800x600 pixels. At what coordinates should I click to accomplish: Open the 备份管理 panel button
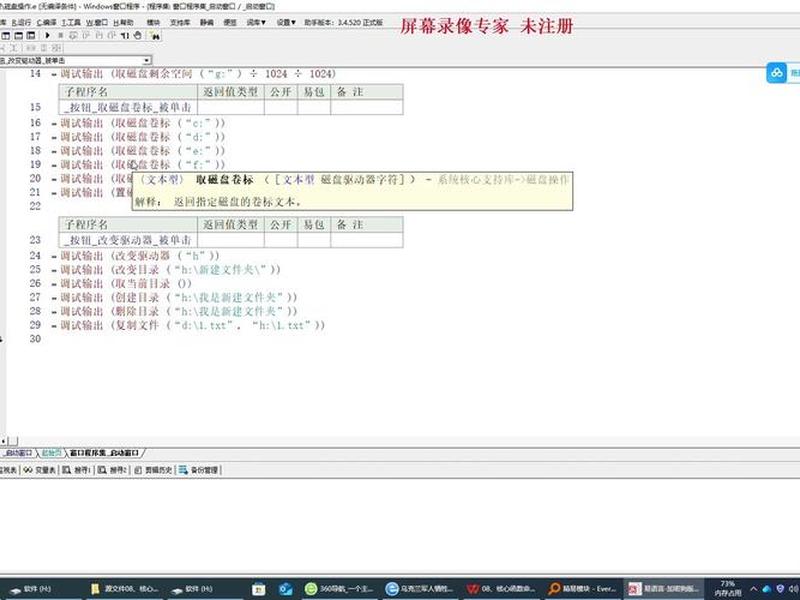coord(198,470)
